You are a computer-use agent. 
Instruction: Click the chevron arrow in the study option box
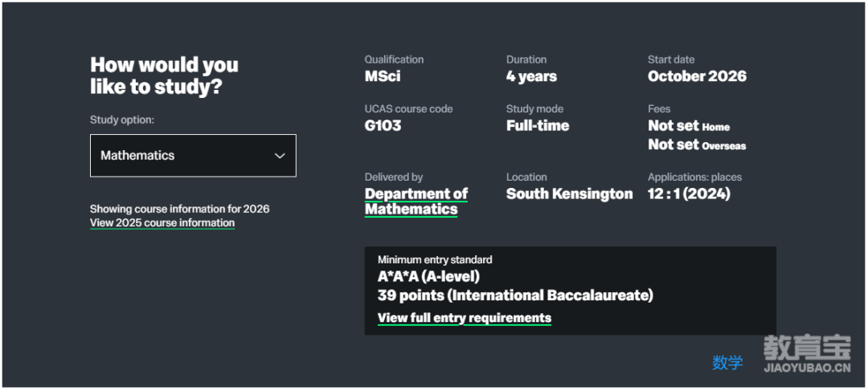(x=280, y=156)
